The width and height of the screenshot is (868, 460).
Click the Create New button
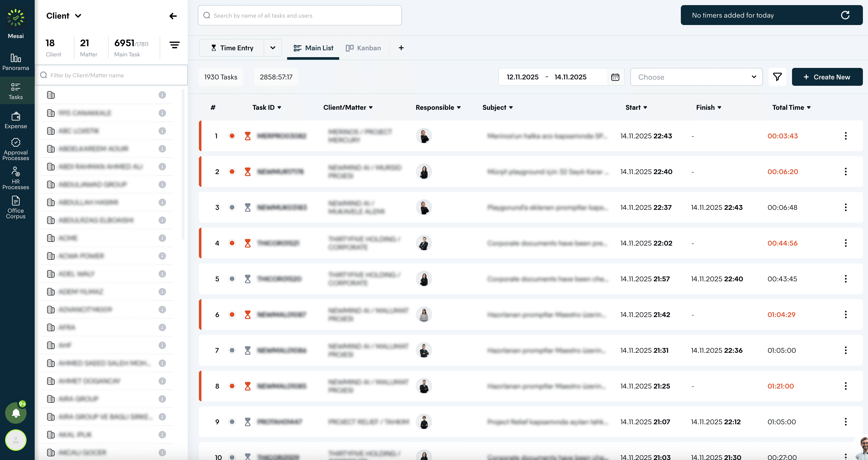pyautogui.click(x=827, y=77)
